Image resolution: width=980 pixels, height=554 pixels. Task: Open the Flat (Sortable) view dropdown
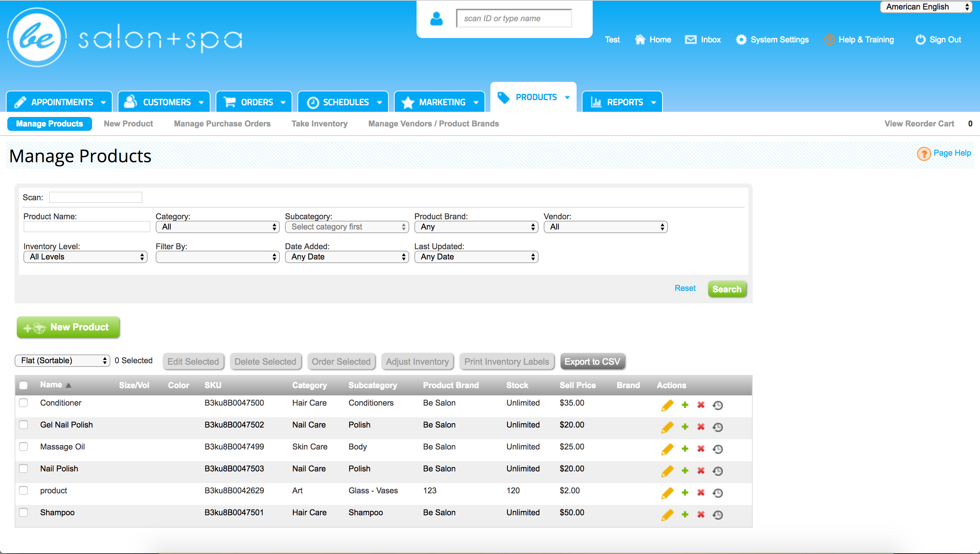(62, 361)
